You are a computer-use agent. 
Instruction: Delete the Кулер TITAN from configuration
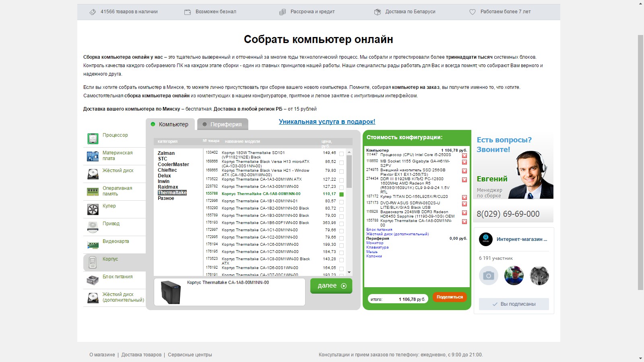(x=464, y=197)
